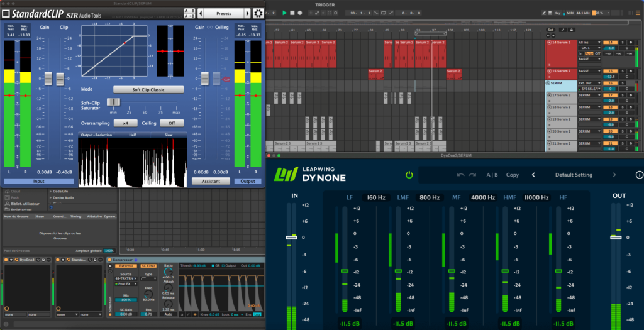Click hot-swap icon on StandardCLIP device
644x330 pixels.
90,260
